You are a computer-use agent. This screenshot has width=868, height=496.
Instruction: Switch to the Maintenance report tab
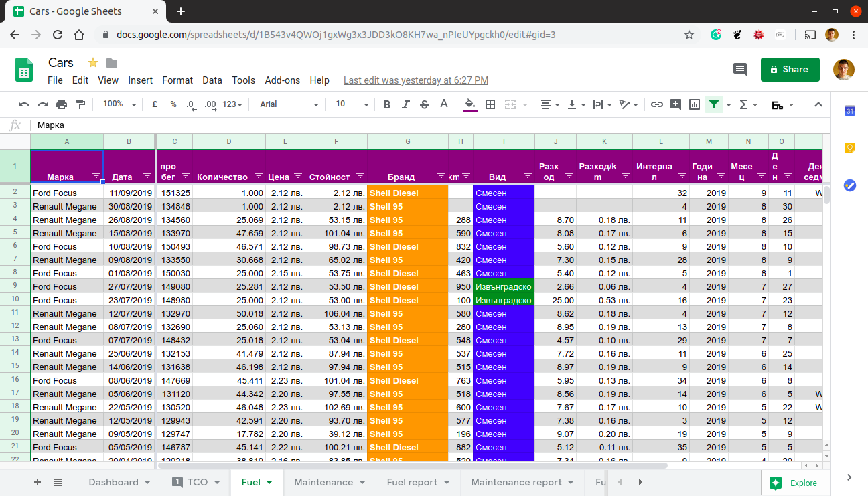pyautogui.click(x=522, y=482)
